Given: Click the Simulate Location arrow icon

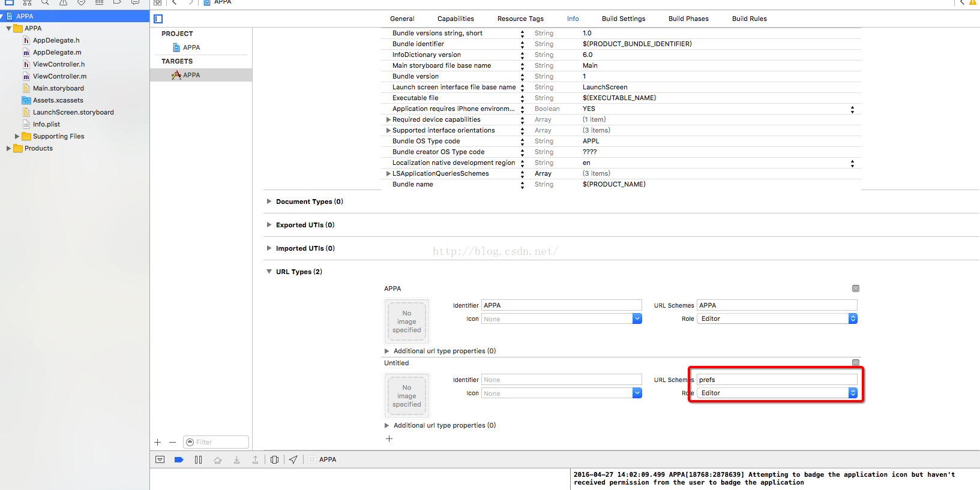Looking at the screenshot, I should [x=293, y=459].
